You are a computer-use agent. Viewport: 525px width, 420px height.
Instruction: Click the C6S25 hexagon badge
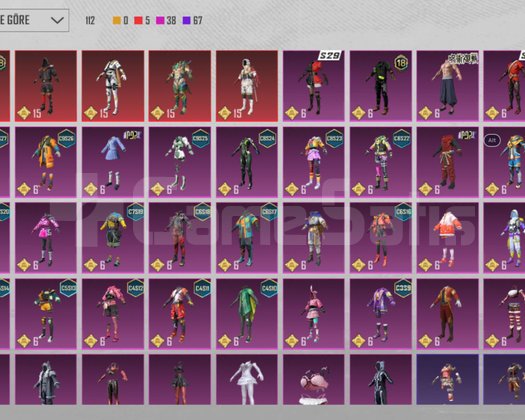point(201,139)
